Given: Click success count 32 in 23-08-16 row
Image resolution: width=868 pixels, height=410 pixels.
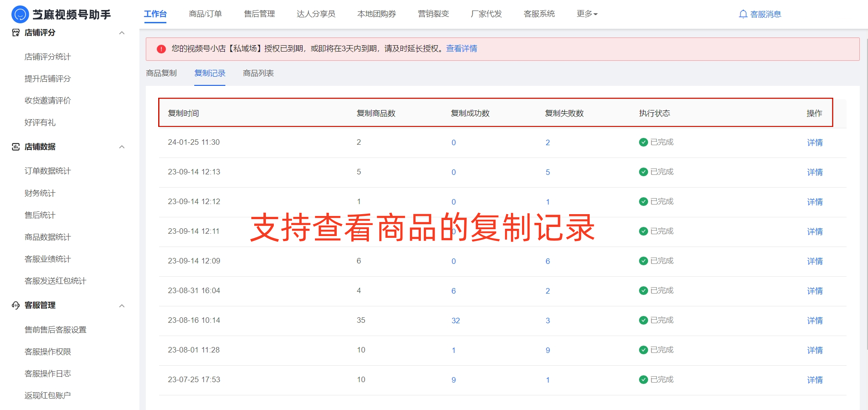Looking at the screenshot, I should point(456,321).
